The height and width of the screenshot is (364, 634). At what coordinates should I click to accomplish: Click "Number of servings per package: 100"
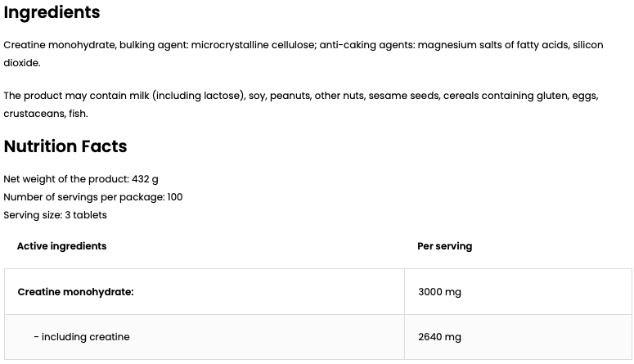pos(92,197)
